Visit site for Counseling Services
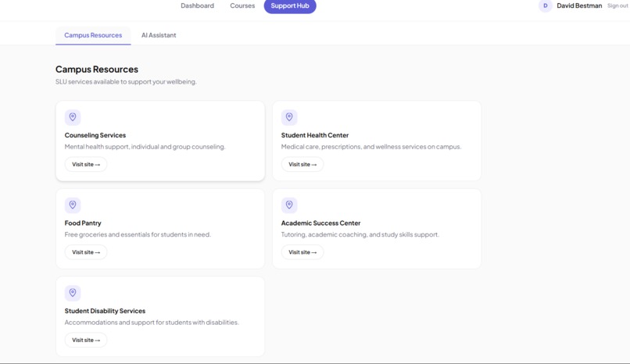Image resolution: width=630 pixels, height=364 pixels. [86, 164]
